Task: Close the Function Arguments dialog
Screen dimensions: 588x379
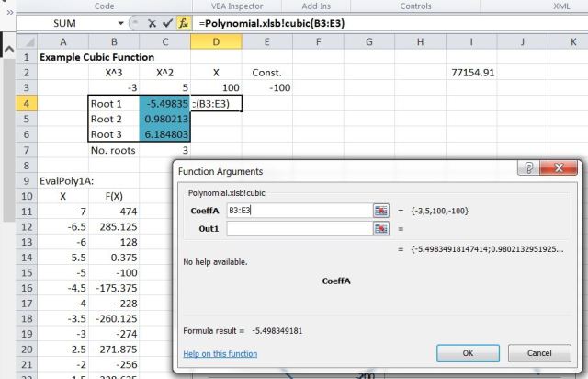Action: 563,169
